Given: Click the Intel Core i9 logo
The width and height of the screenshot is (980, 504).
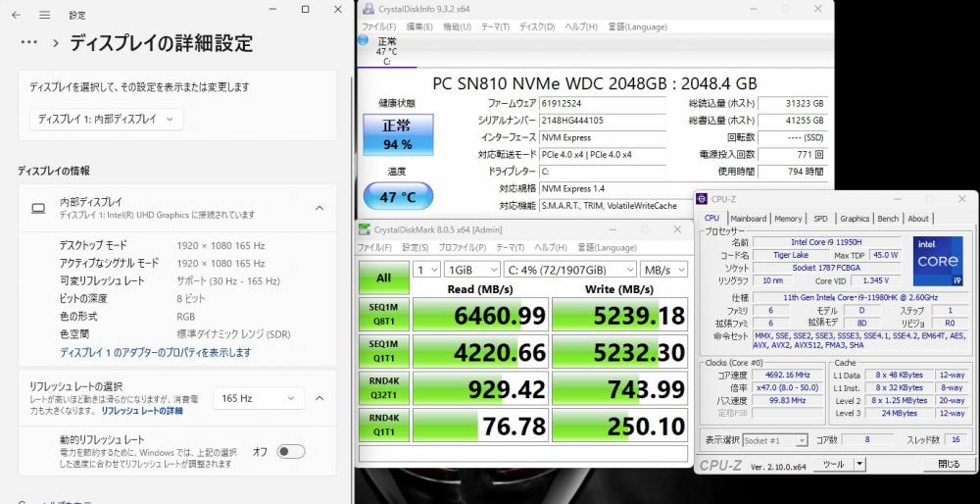Looking at the screenshot, I should [x=938, y=260].
